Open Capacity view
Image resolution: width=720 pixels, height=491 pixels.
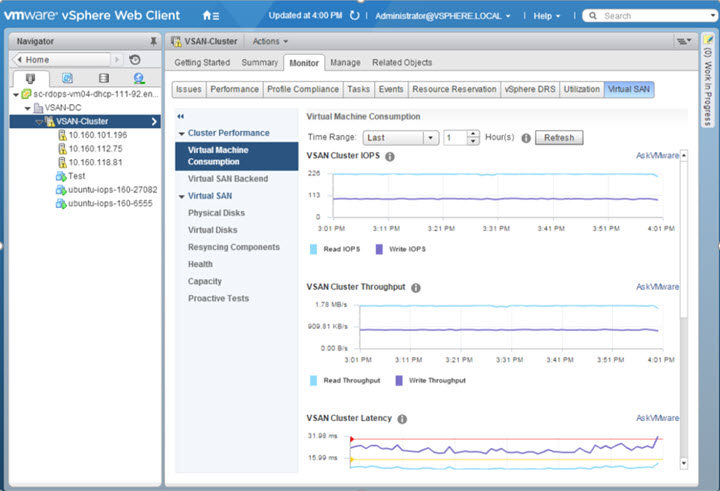point(205,282)
